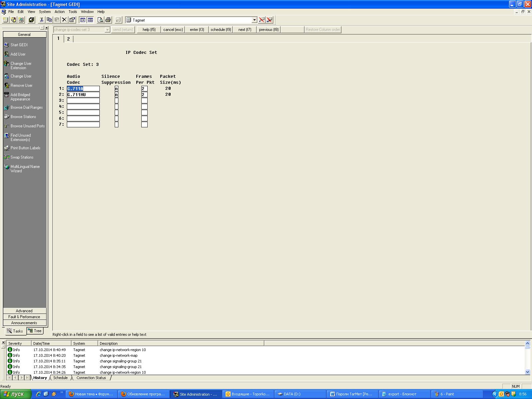
Task: Click the Delete X icon
Action: 65,20
